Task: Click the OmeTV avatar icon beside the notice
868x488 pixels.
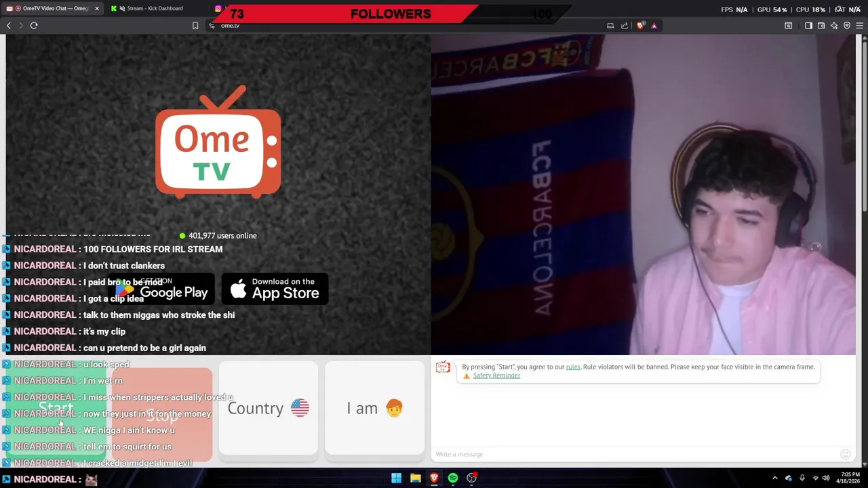Action: click(443, 367)
